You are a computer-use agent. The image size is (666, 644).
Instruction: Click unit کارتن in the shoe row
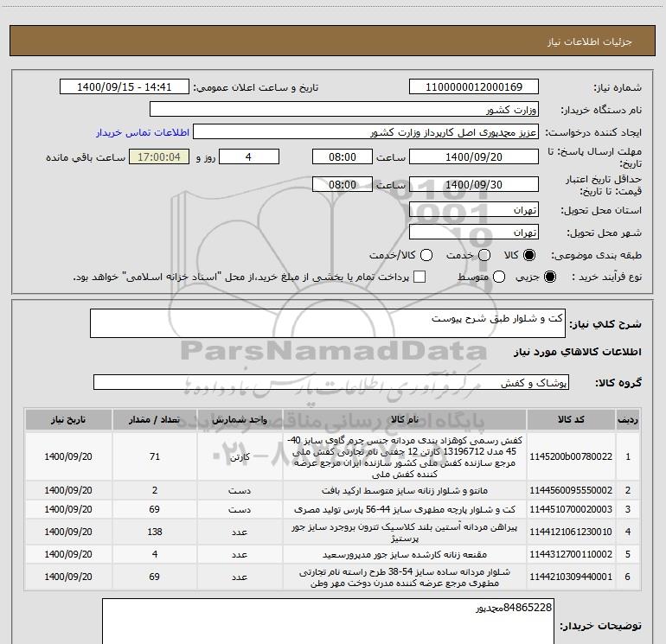[240, 457]
